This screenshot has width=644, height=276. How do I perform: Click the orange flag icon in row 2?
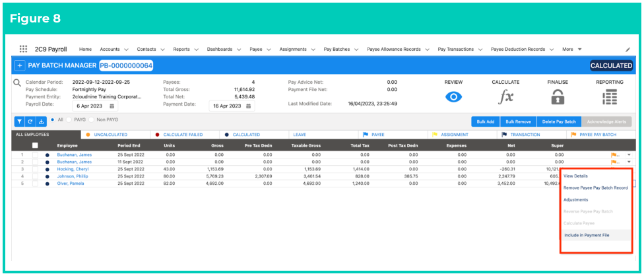tap(615, 162)
